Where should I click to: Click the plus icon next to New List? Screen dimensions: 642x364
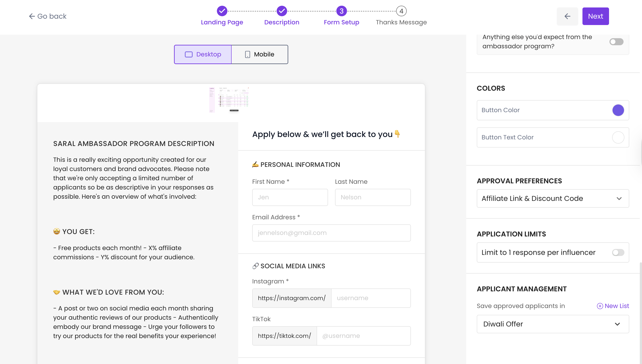600,306
